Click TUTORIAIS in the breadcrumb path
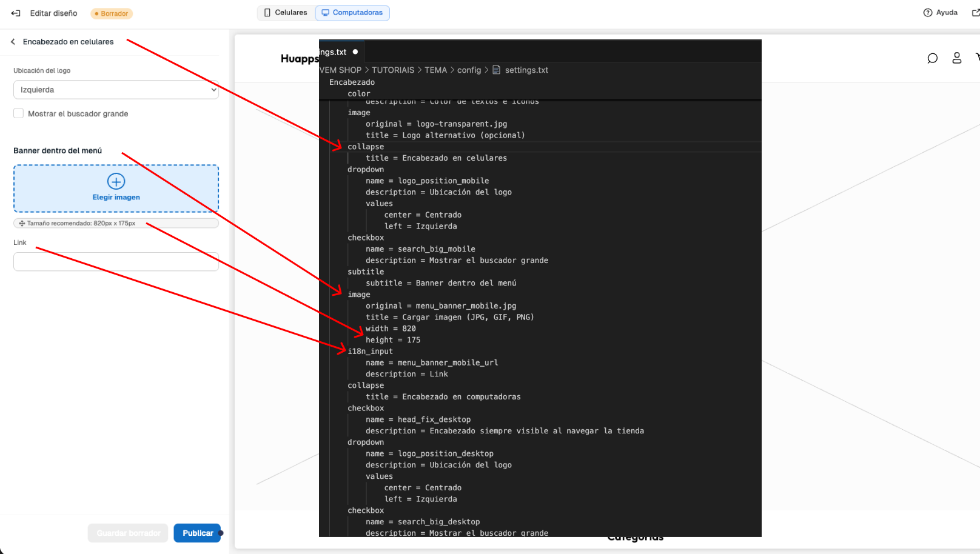 (x=393, y=70)
